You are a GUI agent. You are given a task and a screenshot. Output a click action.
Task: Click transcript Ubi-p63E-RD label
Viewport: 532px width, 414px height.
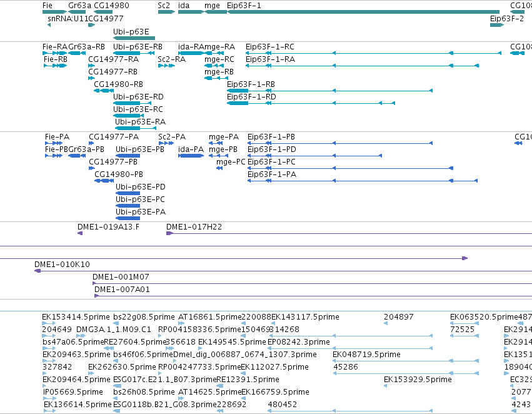(x=138, y=97)
